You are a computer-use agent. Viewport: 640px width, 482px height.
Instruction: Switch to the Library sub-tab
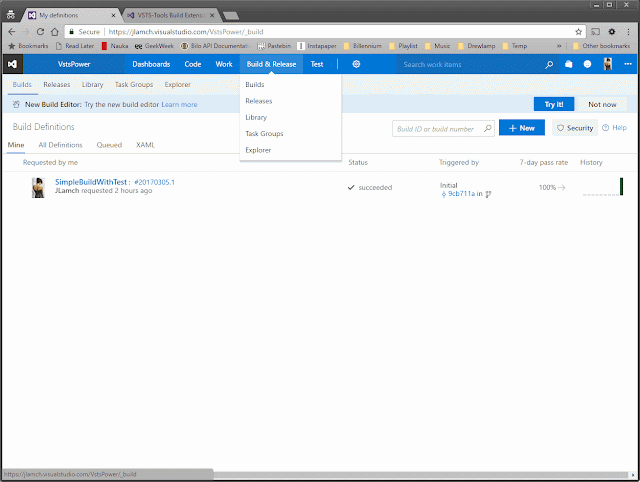92,84
